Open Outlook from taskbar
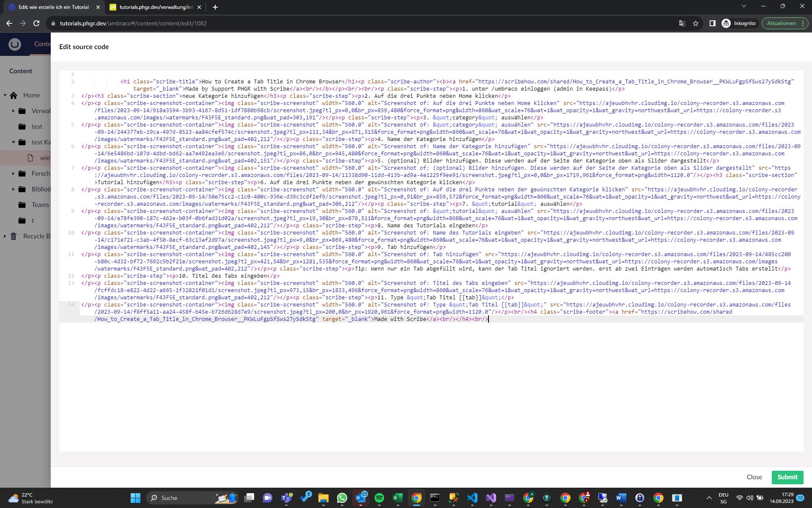812x508 pixels. (361, 498)
